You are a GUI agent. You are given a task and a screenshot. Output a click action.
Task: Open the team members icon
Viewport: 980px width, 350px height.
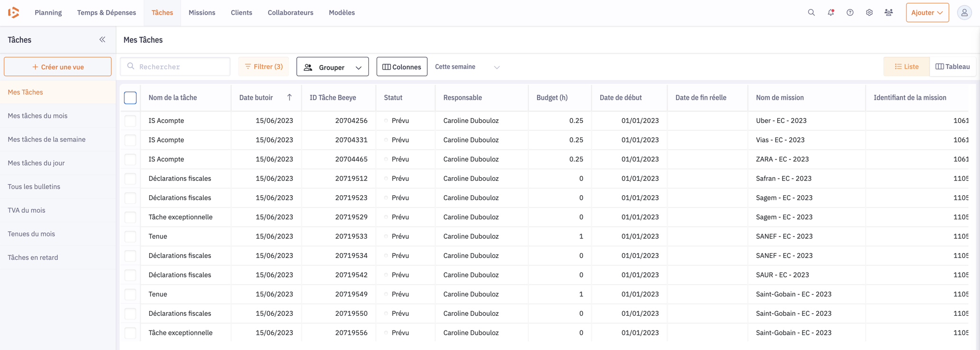click(888, 13)
